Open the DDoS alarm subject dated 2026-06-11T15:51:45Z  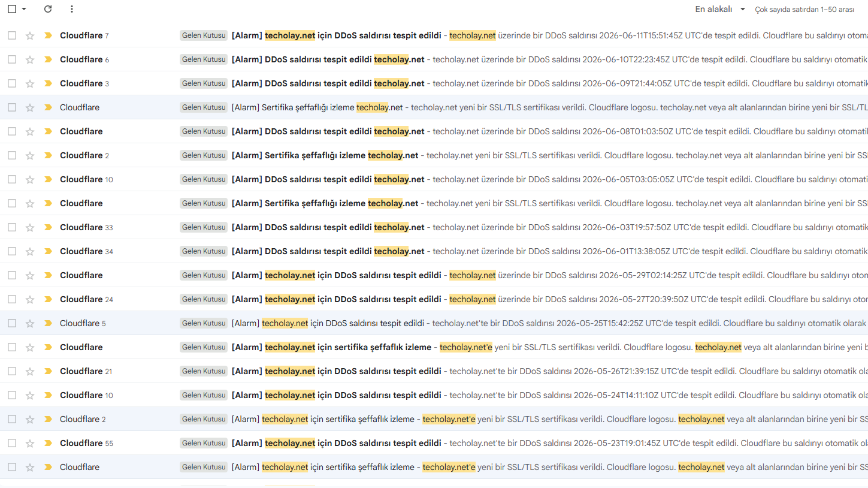pos(337,35)
